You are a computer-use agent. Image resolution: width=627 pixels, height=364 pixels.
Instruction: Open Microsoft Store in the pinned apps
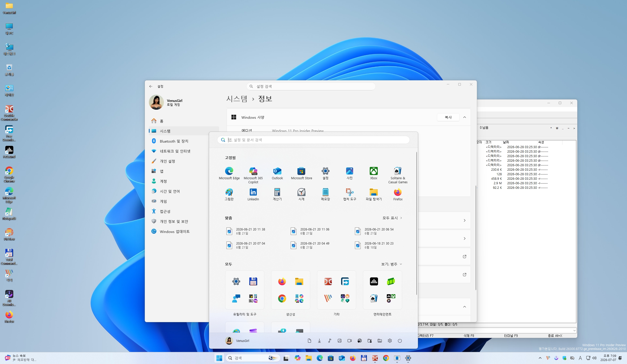click(x=301, y=173)
